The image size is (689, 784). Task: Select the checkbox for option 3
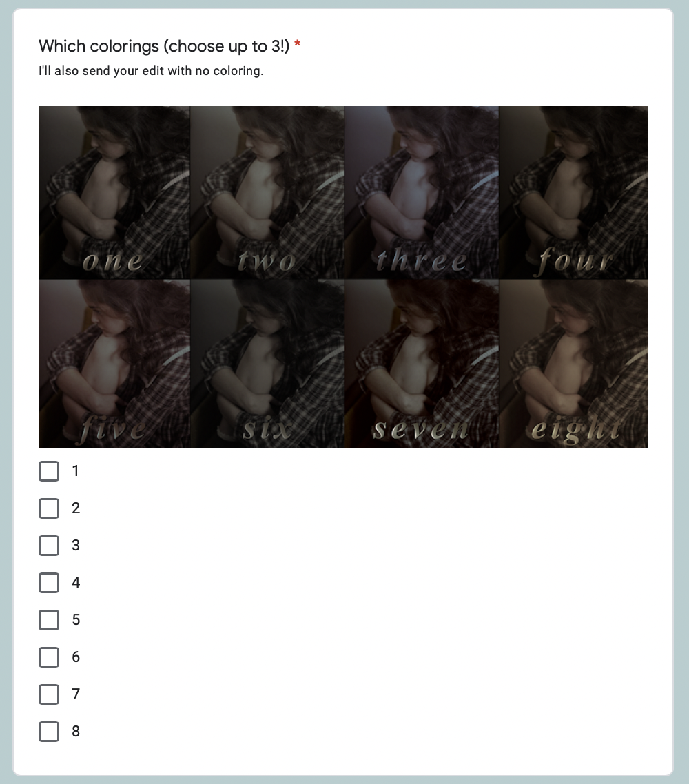coord(49,546)
